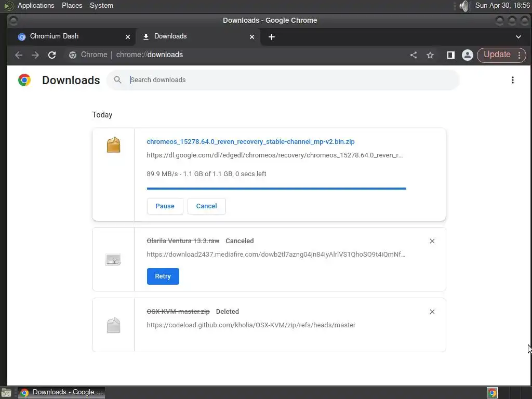Open Chrome's three-dot menu beside Update
Image resolution: width=532 pixels, height=399 pixels.
[x=519, y=55]
